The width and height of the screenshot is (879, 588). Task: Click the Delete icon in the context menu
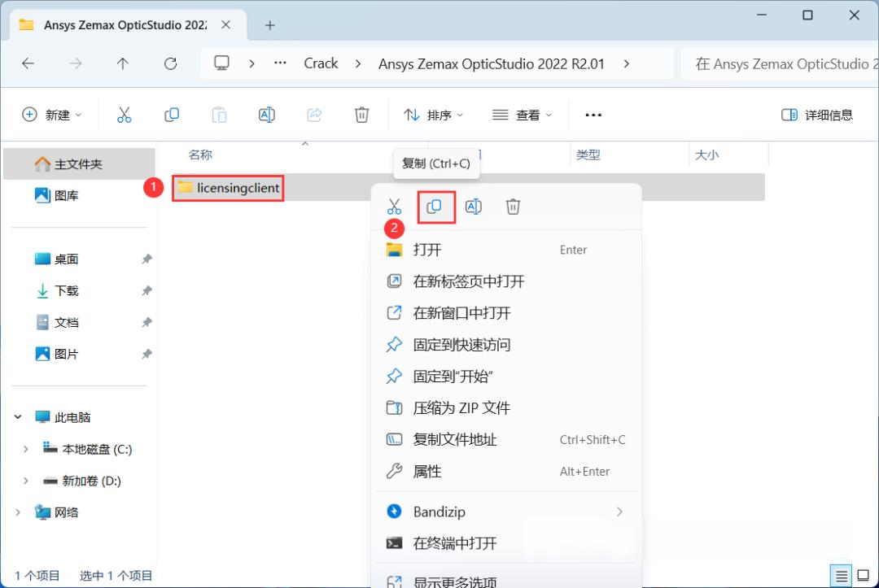click(x=513, y=207)
